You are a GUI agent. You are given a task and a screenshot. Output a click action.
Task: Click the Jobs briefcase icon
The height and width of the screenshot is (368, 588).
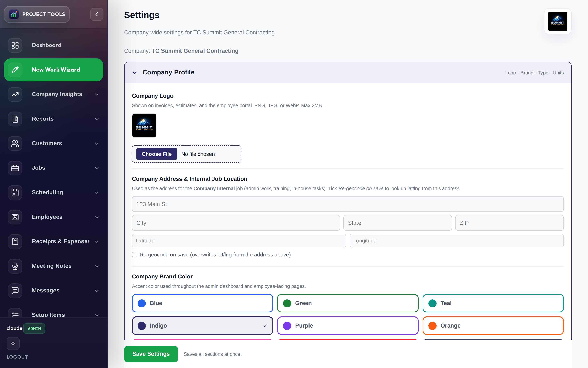pyautogui.click(x=15, y=168)
